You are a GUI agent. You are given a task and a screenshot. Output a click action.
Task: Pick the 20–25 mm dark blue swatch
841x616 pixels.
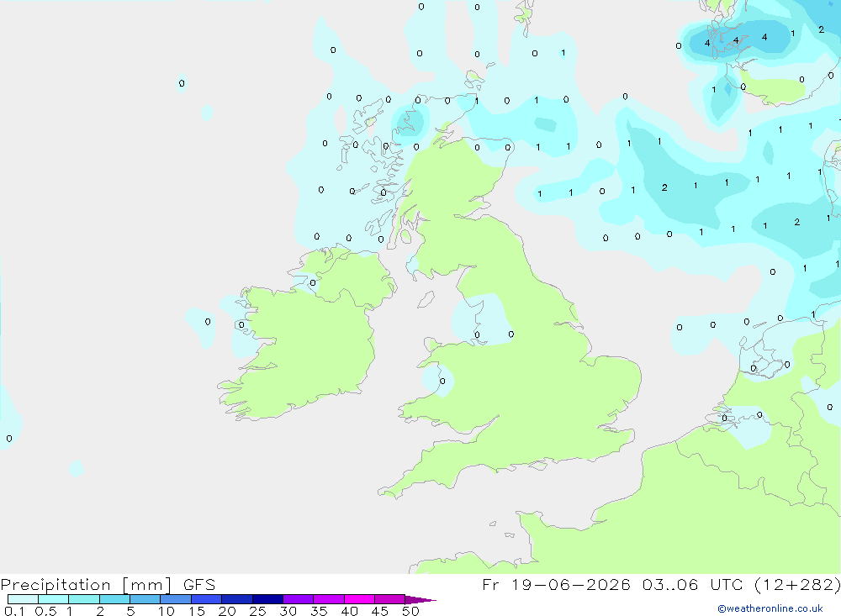[x=237, y=599]
